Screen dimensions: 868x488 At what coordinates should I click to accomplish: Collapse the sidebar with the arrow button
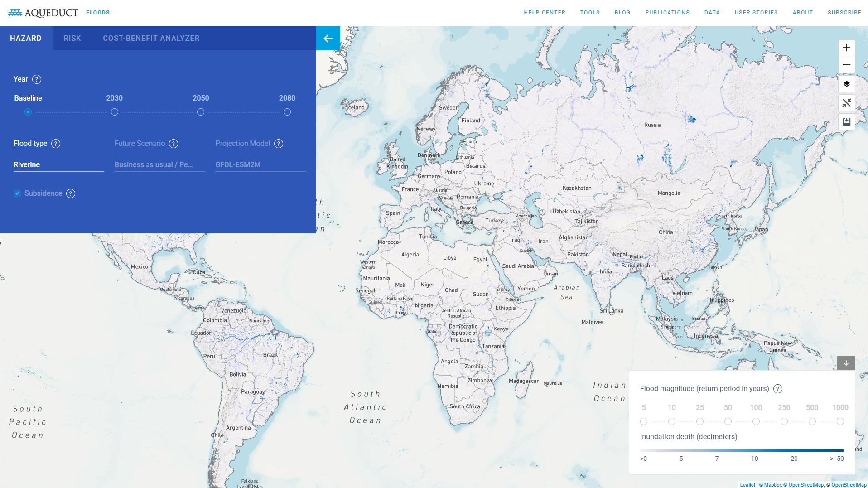pyautogui.click(x=328, y=39)
